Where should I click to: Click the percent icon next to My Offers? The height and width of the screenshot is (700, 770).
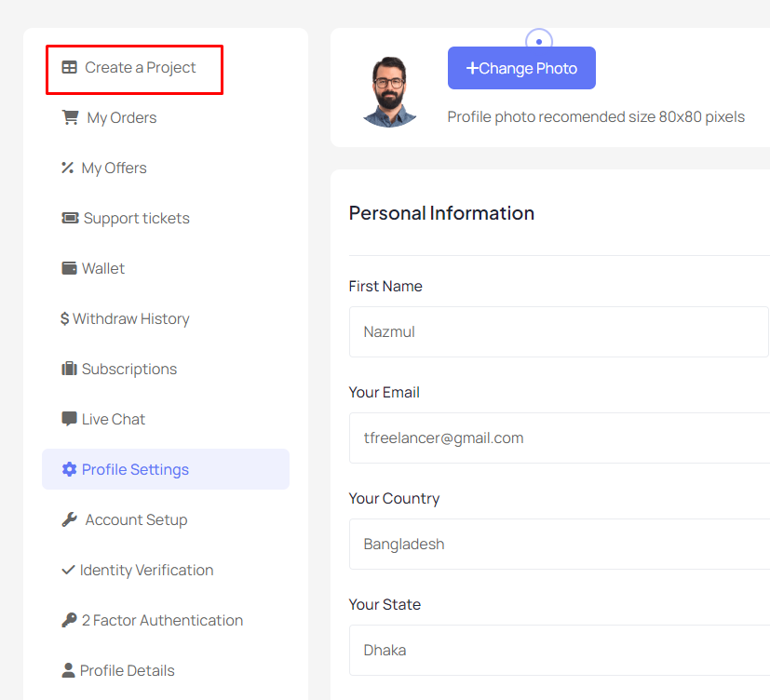68,168
